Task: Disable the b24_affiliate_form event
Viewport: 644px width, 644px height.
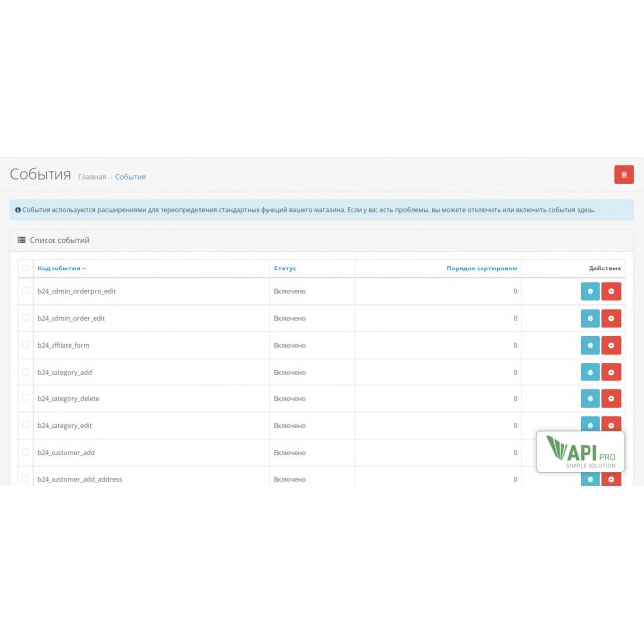Action: tap(612, 345)
